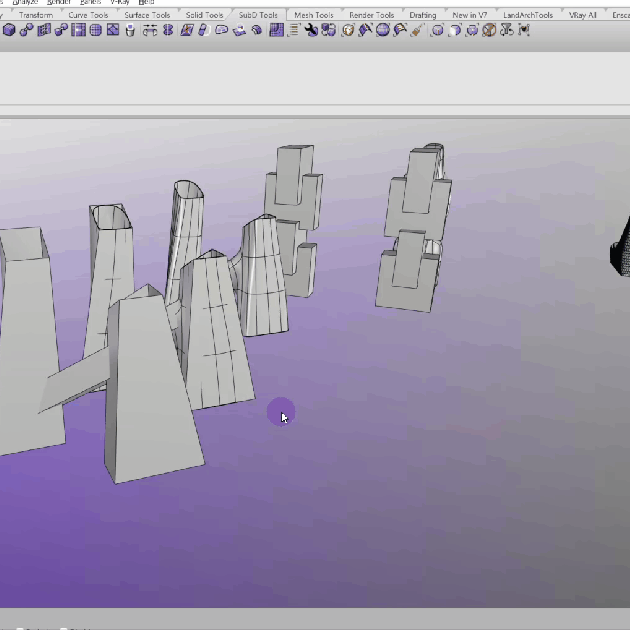The image size is (630, 630).
Task: Open the New in V7 tab
Action: (x=469, y=15)
